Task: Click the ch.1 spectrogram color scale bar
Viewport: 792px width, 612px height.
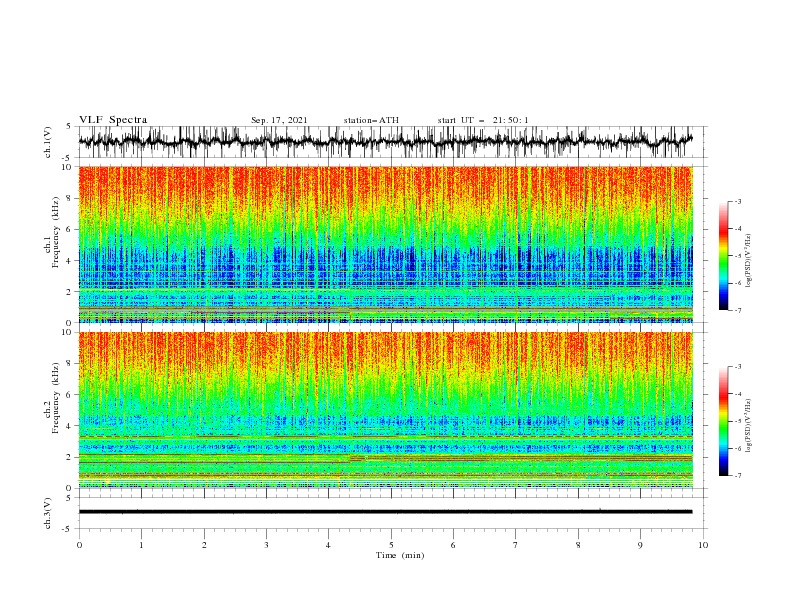Action: 723,256
